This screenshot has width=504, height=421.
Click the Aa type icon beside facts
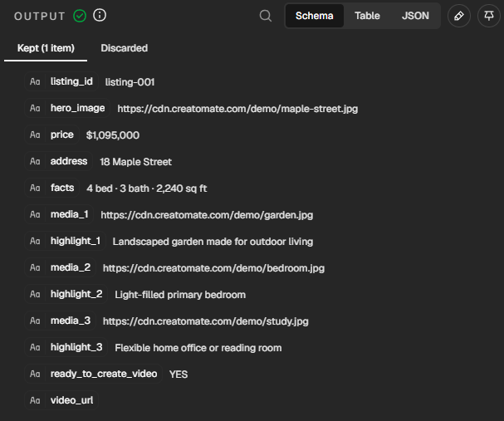[35, 188]
